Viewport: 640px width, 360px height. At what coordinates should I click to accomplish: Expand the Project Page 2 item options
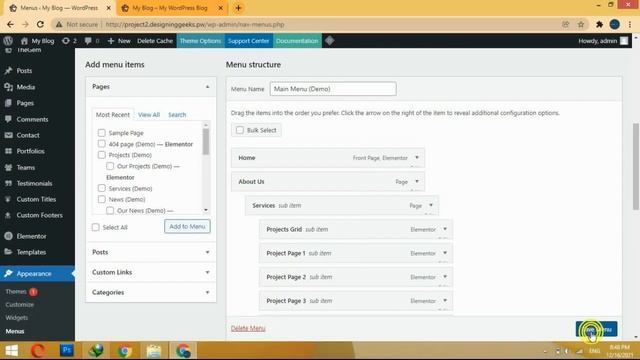coord(445,277)
